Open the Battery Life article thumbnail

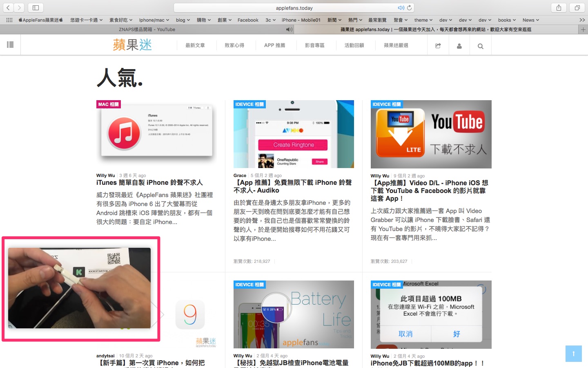click(x=294, y=314)
